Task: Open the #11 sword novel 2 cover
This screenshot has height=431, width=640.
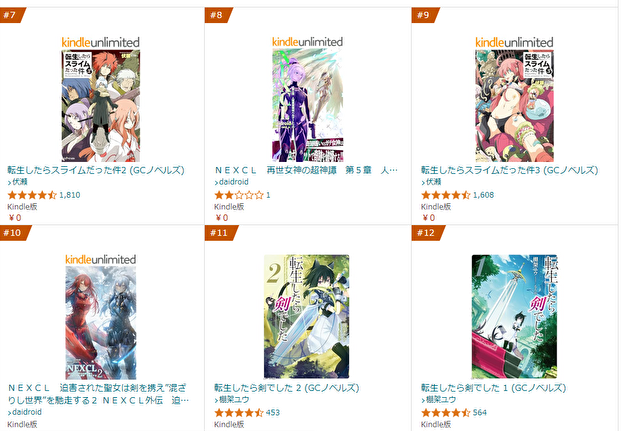Action: (307, 316)
